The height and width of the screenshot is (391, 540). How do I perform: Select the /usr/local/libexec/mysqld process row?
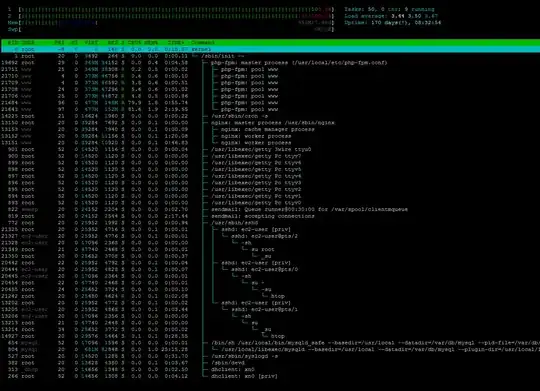[270, 349]
